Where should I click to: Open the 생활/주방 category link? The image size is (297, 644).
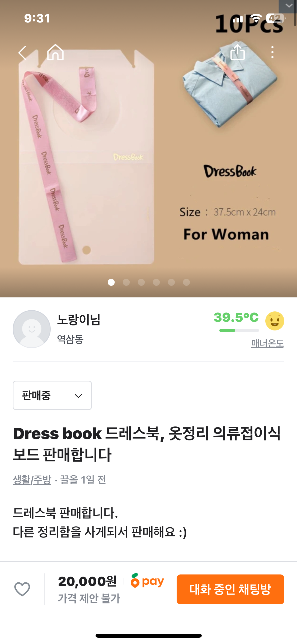(32, 480)
